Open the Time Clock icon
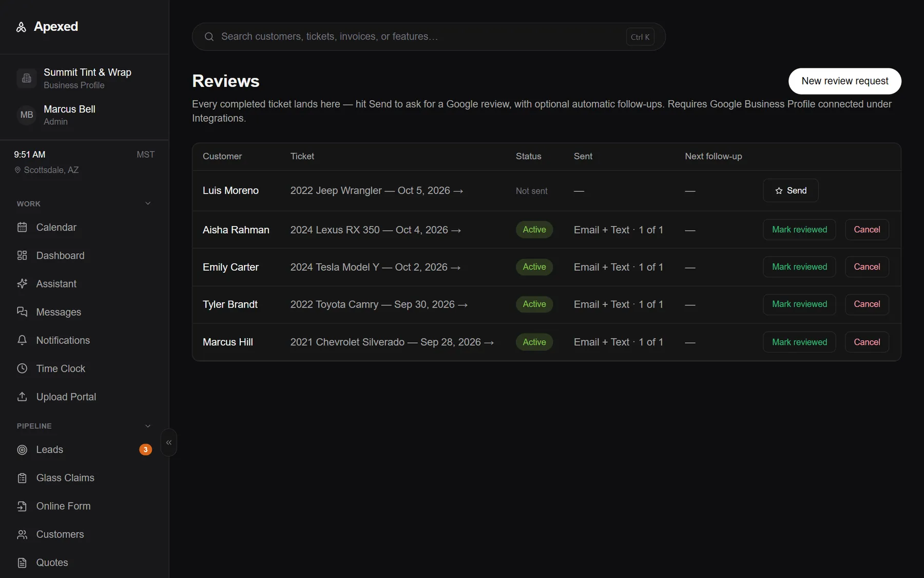 22,368
